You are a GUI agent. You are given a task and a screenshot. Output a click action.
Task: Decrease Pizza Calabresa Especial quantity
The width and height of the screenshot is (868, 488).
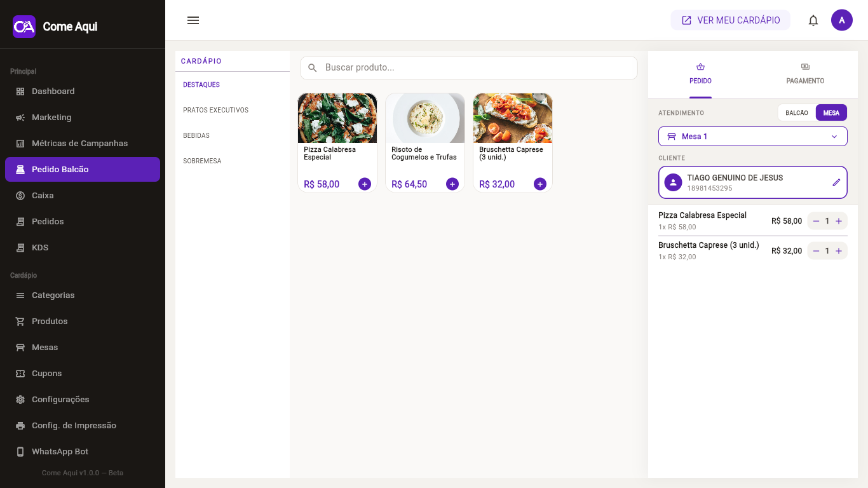(816, 221)
